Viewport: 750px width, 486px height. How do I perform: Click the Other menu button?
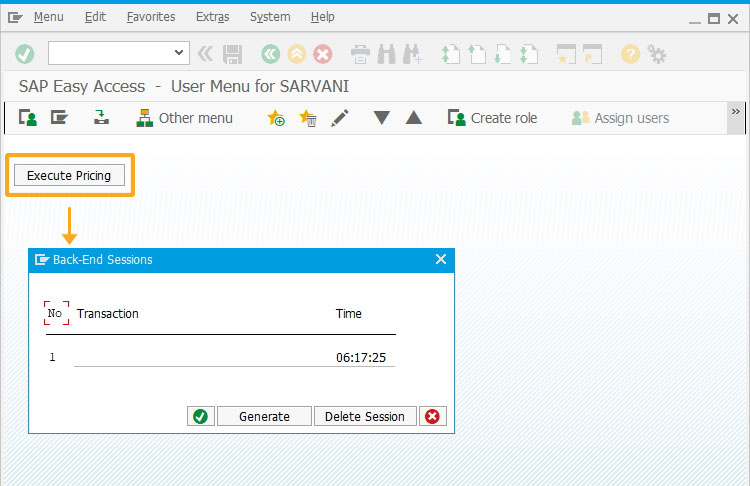click(184, 118)
